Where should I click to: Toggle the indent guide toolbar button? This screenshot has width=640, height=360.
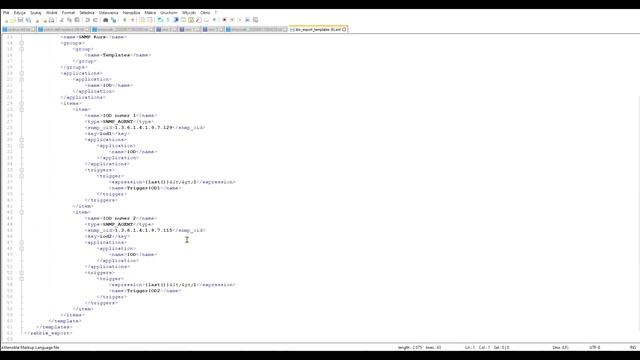pos(176,20)
